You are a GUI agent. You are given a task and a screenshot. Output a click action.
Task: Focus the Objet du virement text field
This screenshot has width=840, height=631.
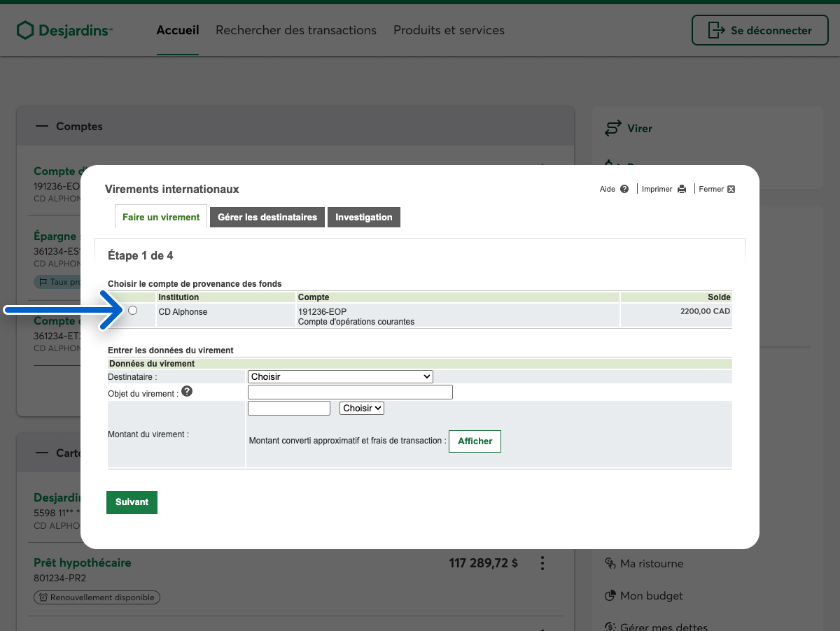pyautogui.click(x=350, y=392)
